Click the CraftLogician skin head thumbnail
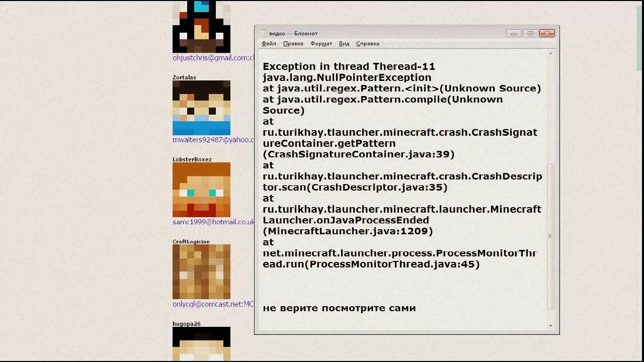This screenshot has height=362, width=644. 201,272
